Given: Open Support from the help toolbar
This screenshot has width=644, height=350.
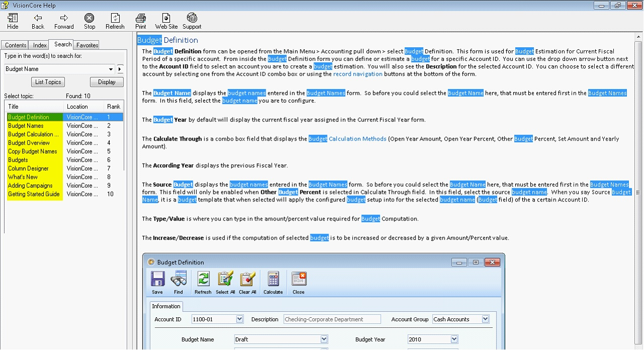Looking at the screenshot, I should [192, 21].
